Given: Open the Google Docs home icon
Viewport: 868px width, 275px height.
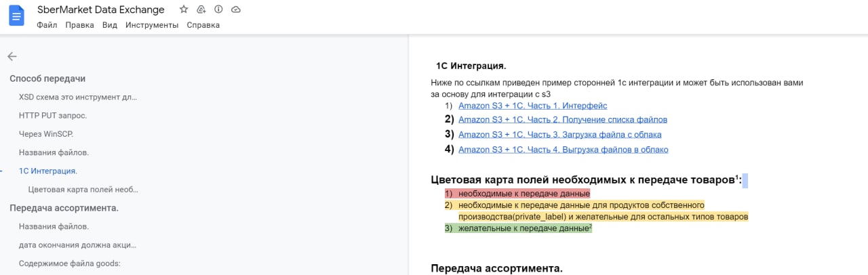Looking at the screenshot, I should [x=16, y=16].
